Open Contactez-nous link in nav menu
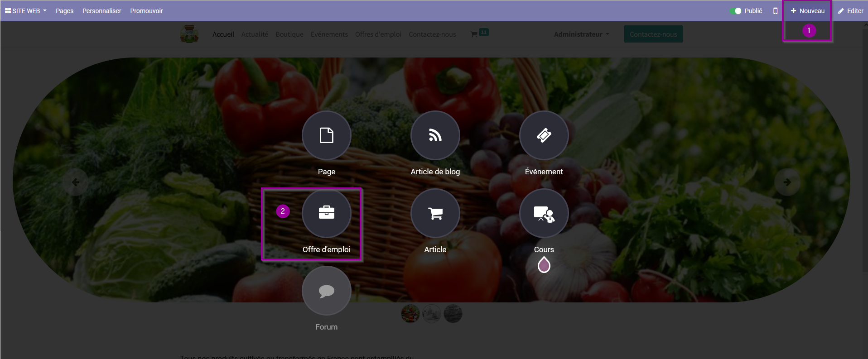The width and height of the screenshot is (868, 359). tap(432, 34)
